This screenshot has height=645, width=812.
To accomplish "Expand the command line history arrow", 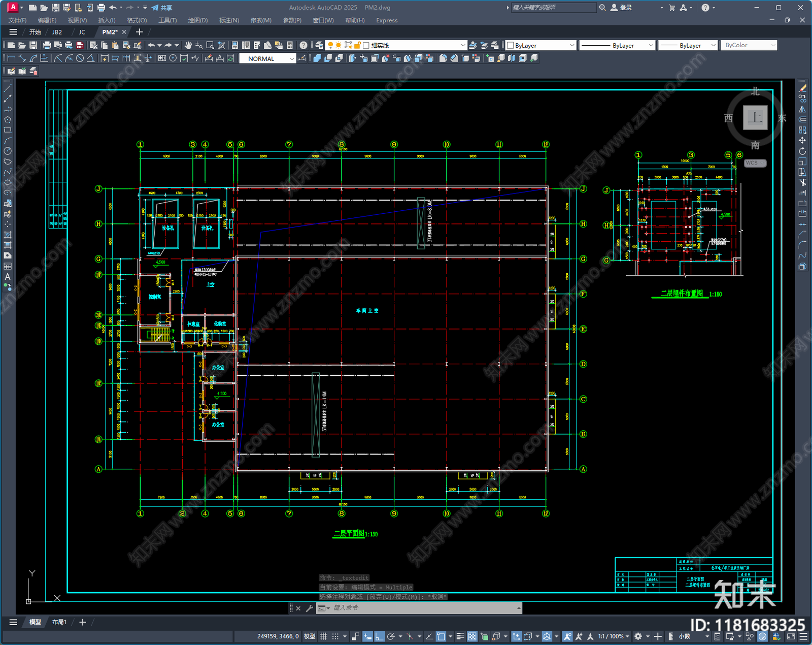I will coord(518,608).
